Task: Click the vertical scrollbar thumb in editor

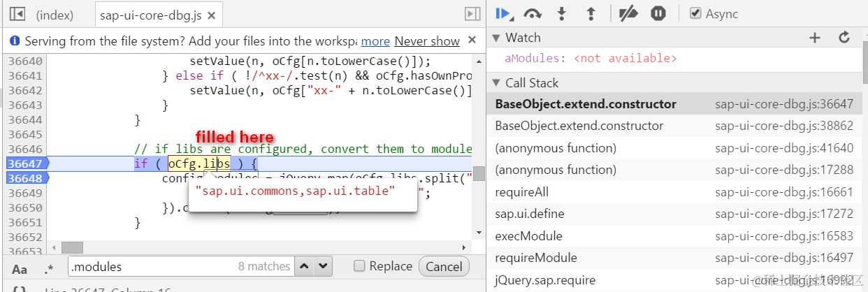Action: coord(479,173)
